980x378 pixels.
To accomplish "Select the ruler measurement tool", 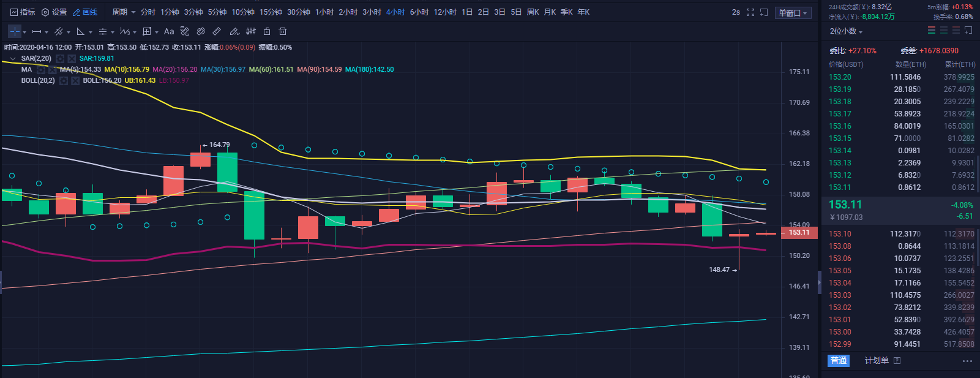I will click(x=217, y=31).
